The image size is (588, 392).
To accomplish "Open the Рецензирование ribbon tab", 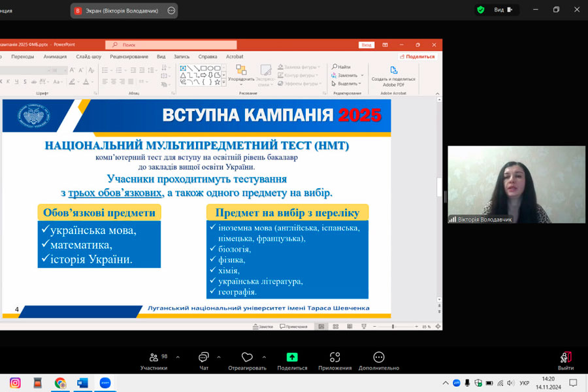I will (129, 57).
